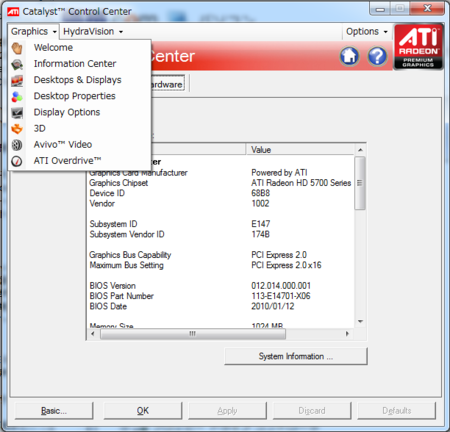Select the Device ID row label

tap(107, 193)
